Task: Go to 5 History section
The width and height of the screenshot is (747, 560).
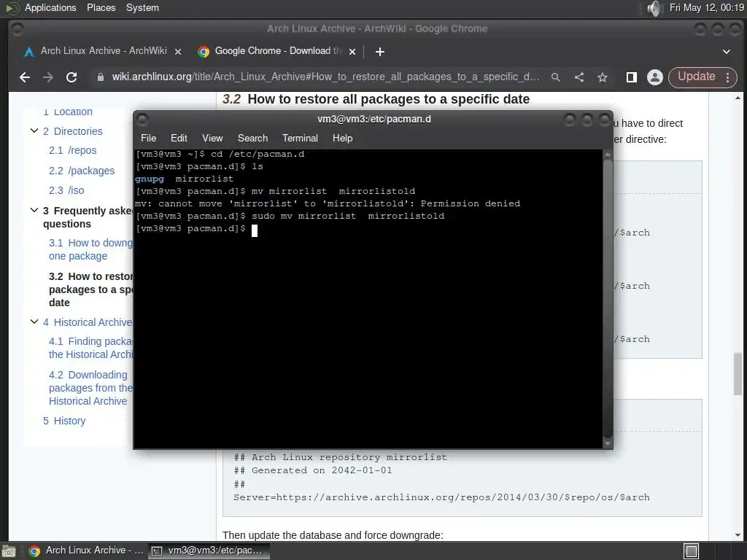Action: click(64, 421)
